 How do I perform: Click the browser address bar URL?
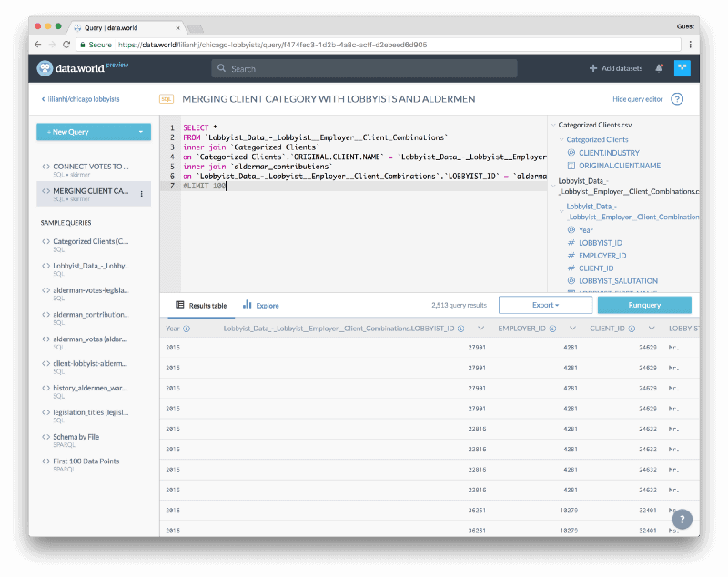(272, 45)
